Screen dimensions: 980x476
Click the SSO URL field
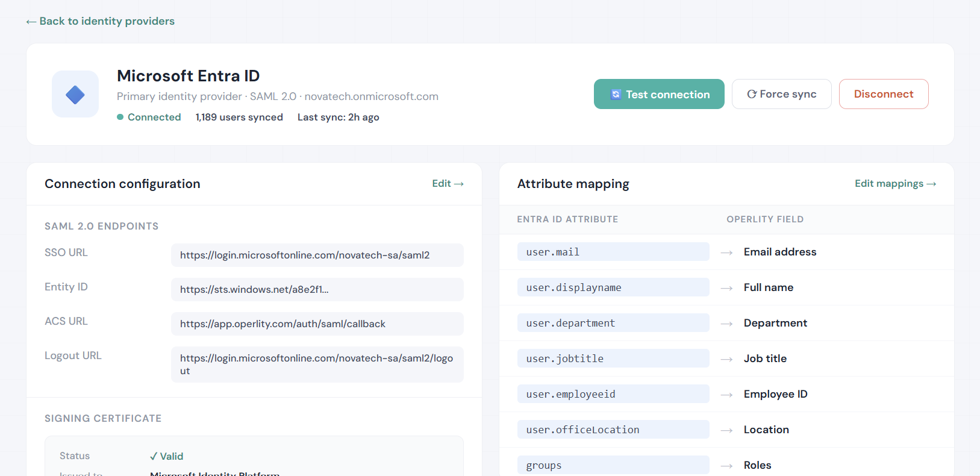click(317, 255)
